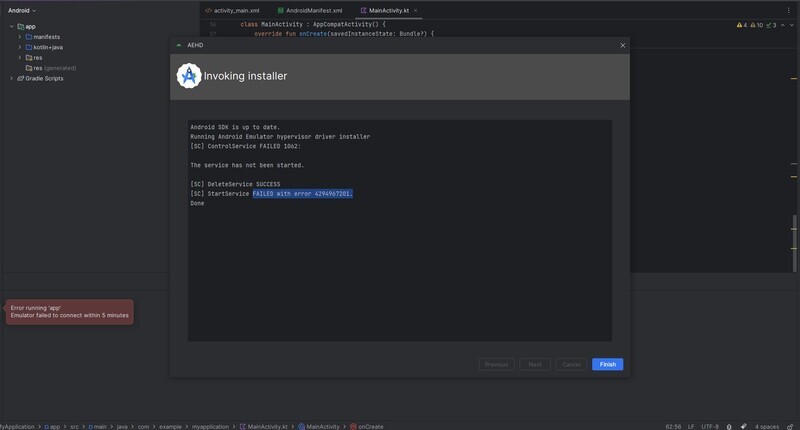
Task: Go to next highlighted problem arrow
Action: (792, 25)
